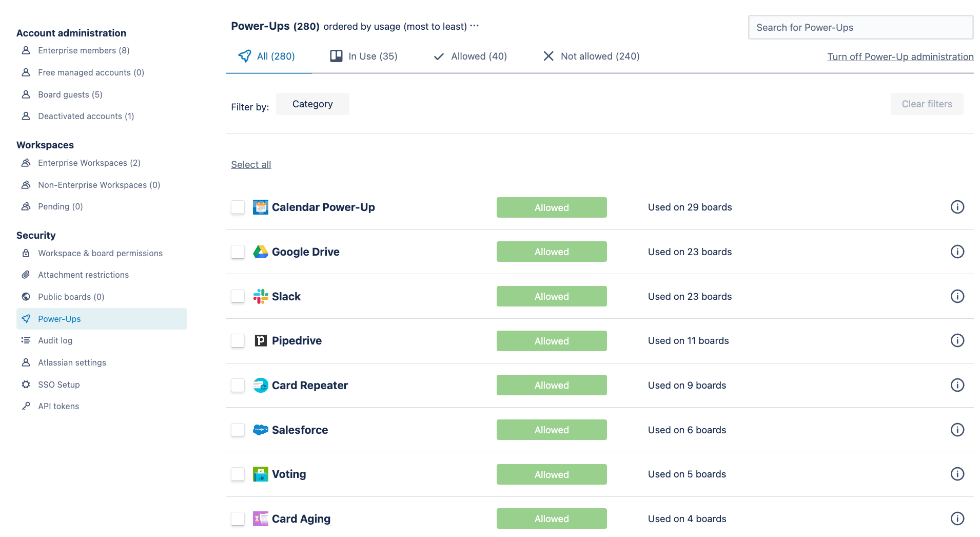The image size is (980, 537).
Task: Open info for Google Drive
Action: click(957, 252)
